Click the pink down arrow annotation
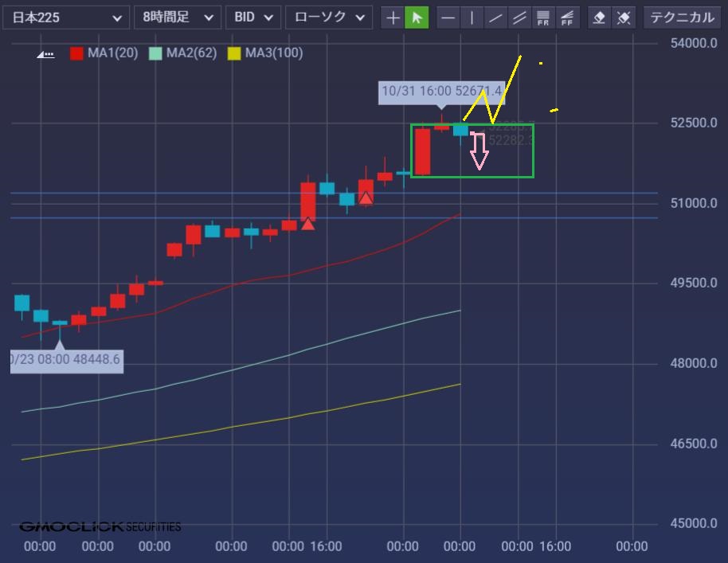 coord(479,151)
